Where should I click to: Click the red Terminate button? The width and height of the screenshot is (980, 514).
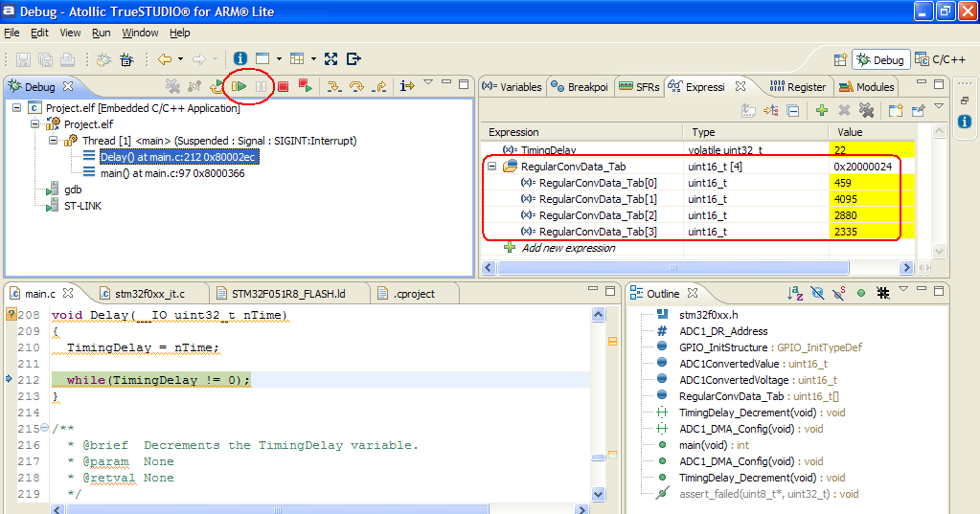(x=284, y=86)
